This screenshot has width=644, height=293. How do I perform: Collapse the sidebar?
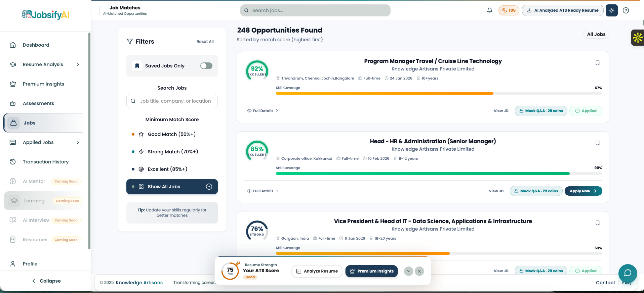coord(46,281)
